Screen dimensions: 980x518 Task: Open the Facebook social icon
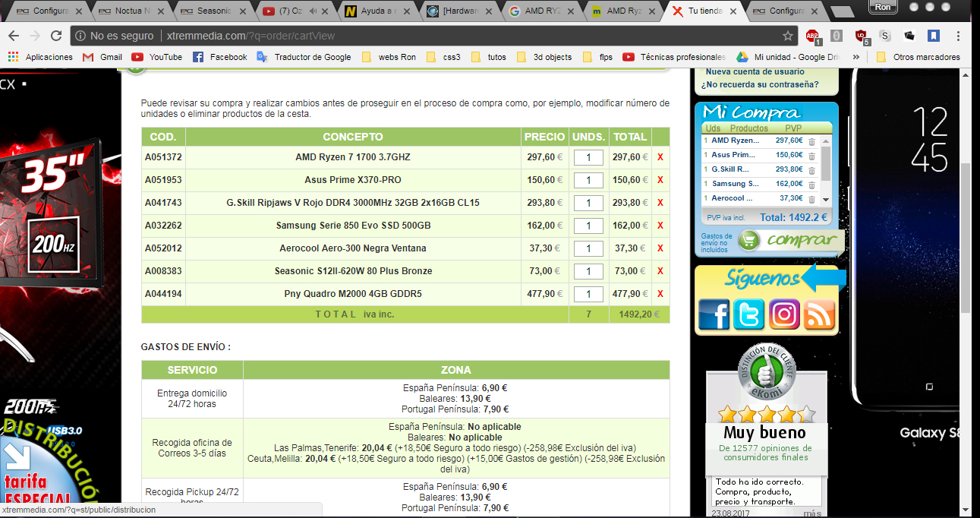(714, 314)
